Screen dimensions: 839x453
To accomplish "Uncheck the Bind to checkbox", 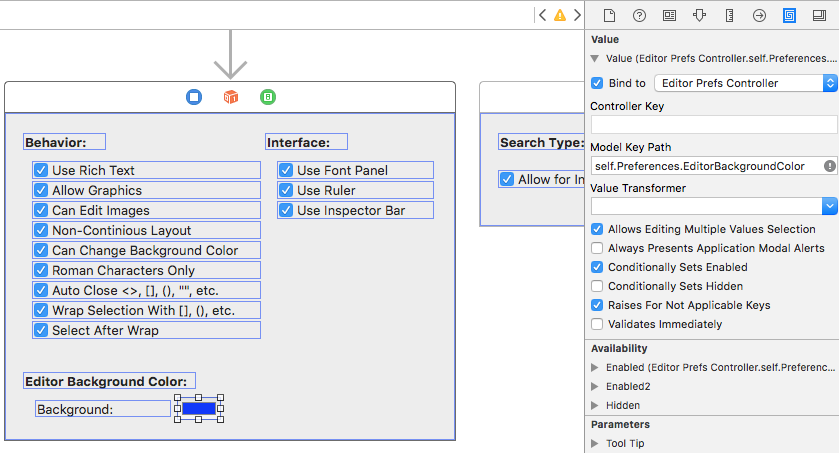I will [x=597, y=83].
